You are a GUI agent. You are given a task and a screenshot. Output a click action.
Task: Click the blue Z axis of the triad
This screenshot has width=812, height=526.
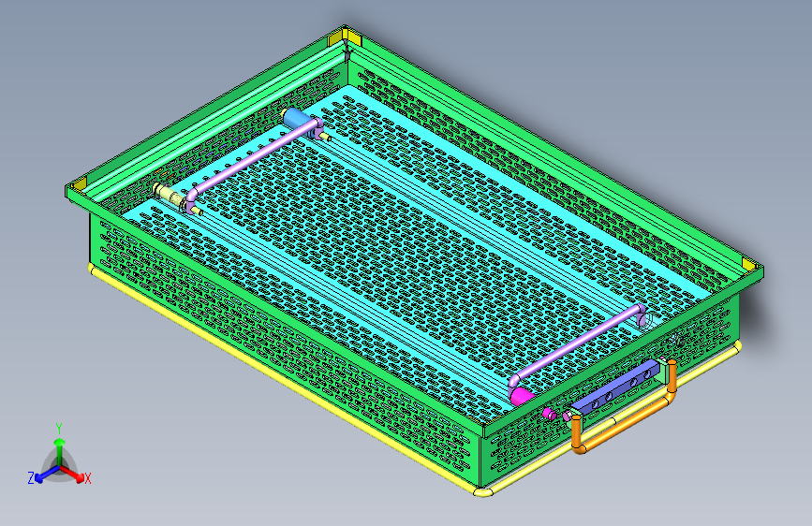(x=46, y=474)
